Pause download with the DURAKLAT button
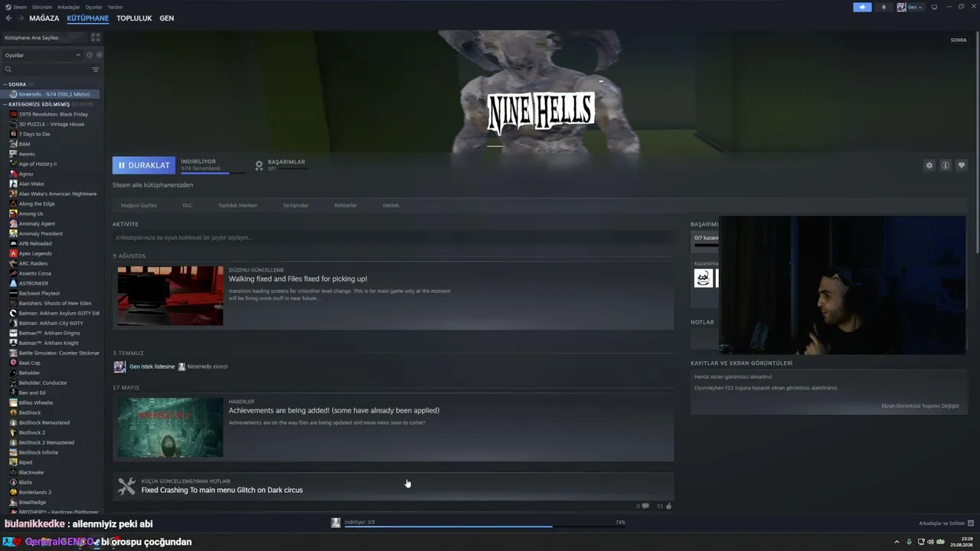The height and width of the screenshot is (551, 980). (144, 165)
